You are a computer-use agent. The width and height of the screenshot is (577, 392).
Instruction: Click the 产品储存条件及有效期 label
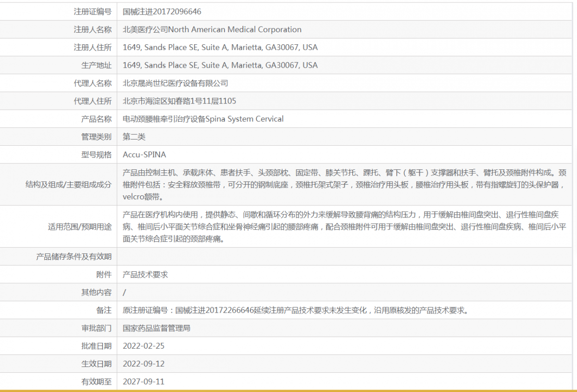(74, 256)
